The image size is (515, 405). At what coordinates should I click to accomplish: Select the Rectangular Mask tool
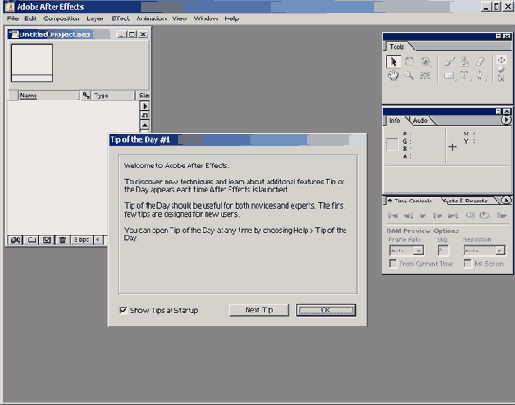click(449, 76)
